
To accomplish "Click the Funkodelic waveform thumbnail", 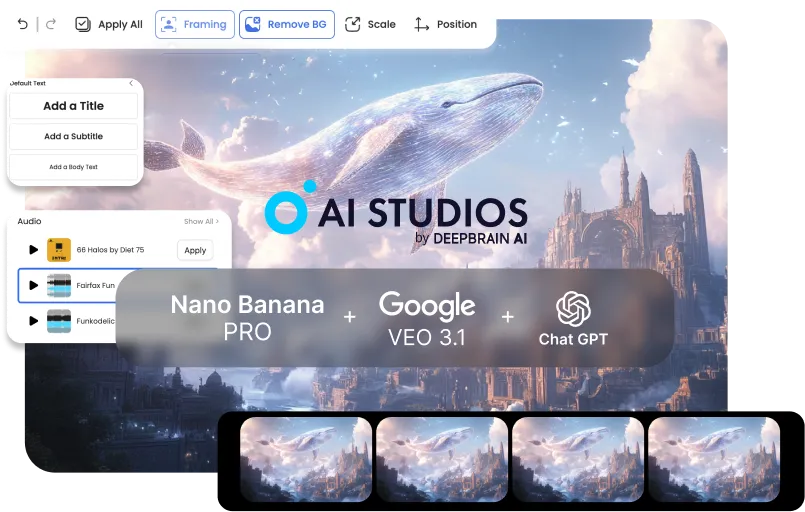I will [x=59, y=321].
